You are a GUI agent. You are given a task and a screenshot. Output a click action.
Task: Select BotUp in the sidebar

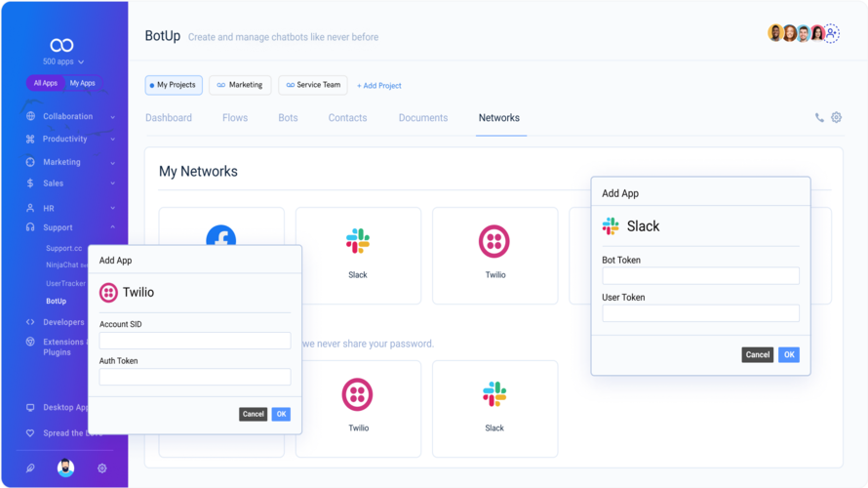tap(56, 301)
